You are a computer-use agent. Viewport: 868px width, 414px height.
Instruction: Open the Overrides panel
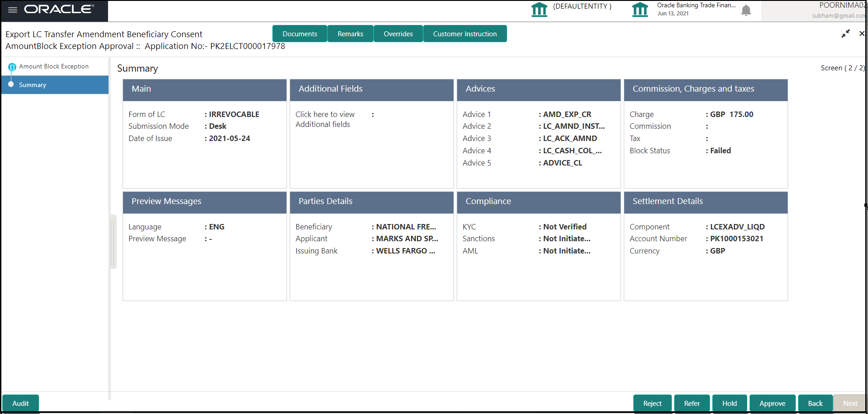(398, 34)
